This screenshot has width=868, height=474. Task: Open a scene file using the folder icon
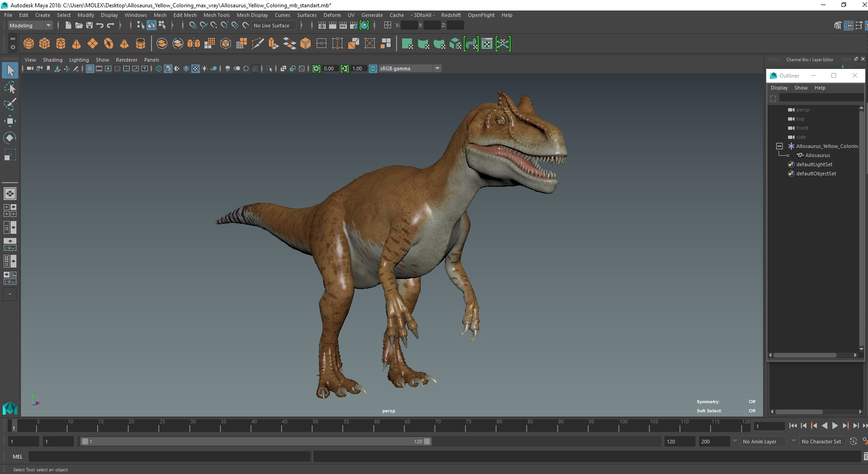coord(78,26)
